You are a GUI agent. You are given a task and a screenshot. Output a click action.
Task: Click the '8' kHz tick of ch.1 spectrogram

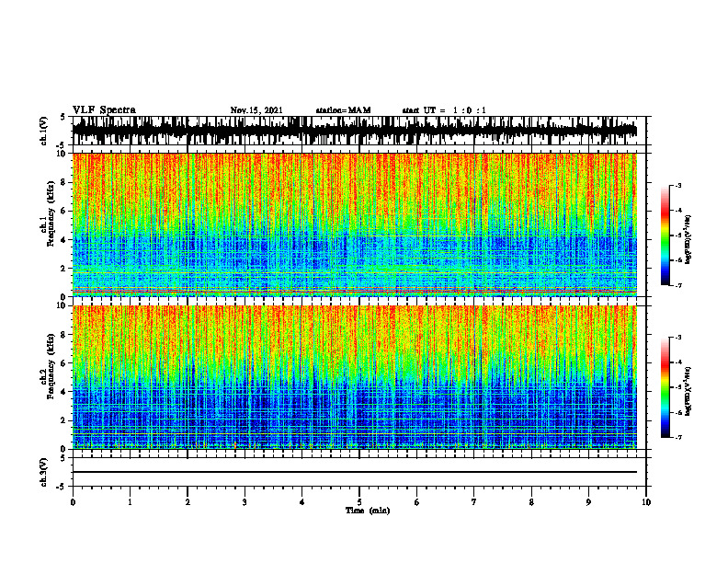64,182
